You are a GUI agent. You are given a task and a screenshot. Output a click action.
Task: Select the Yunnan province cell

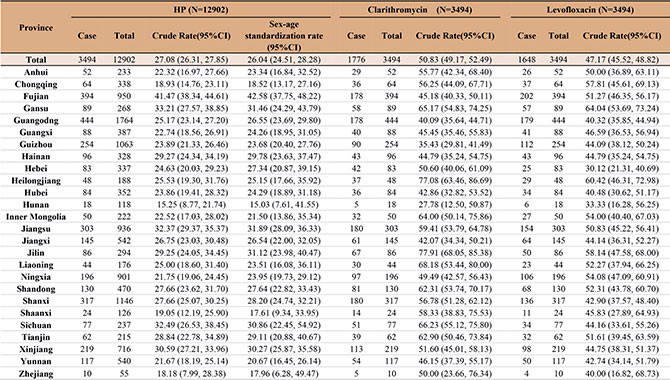click(x=36, y=361)
